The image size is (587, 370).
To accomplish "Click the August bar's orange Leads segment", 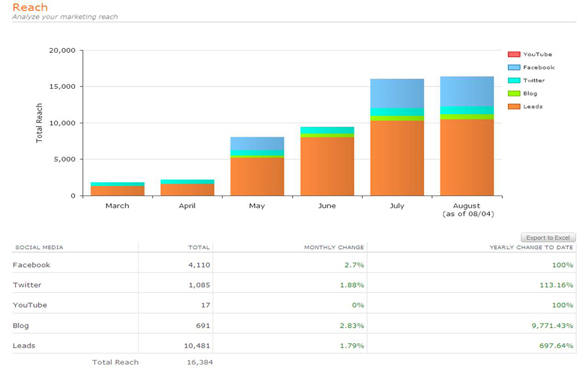I will pyautogui.click(x=467, y=157).
